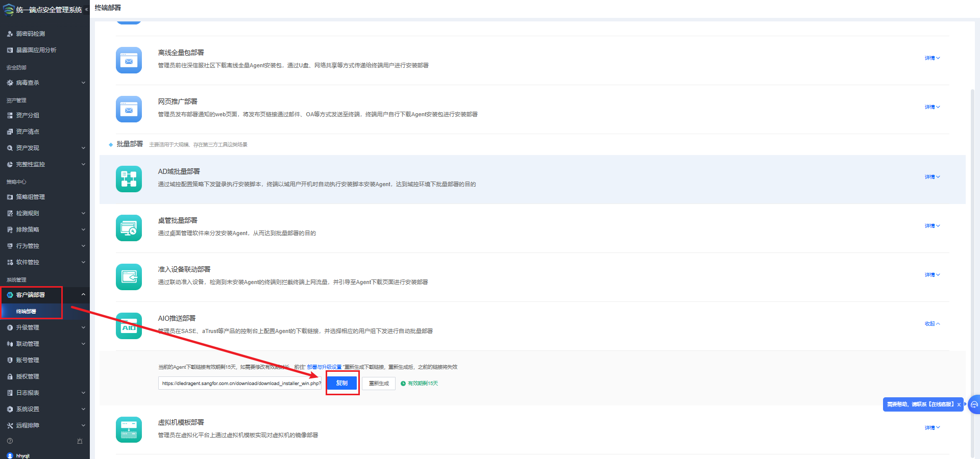Click the AD域批量部署 deployment icon
Viewport: 980px width, 459px height.
(129, 179)
